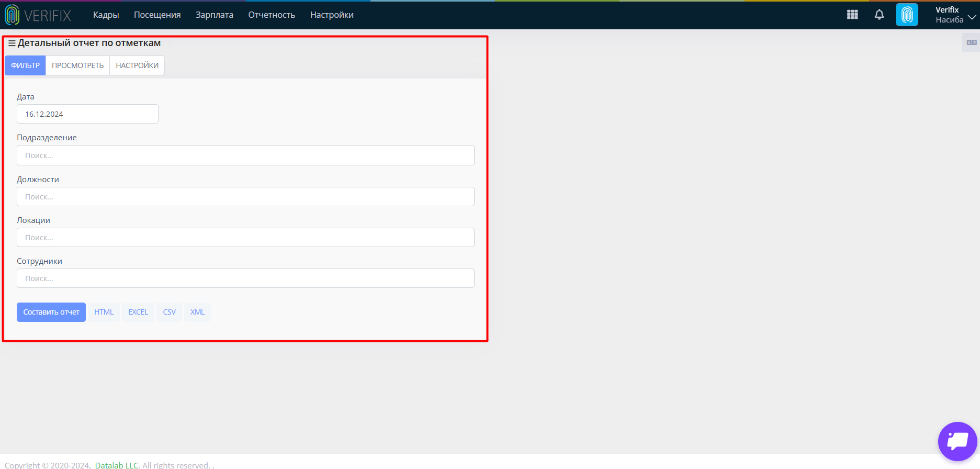
Task: Expand the Verifix Насиба user menu
Action: pos(955,15)
